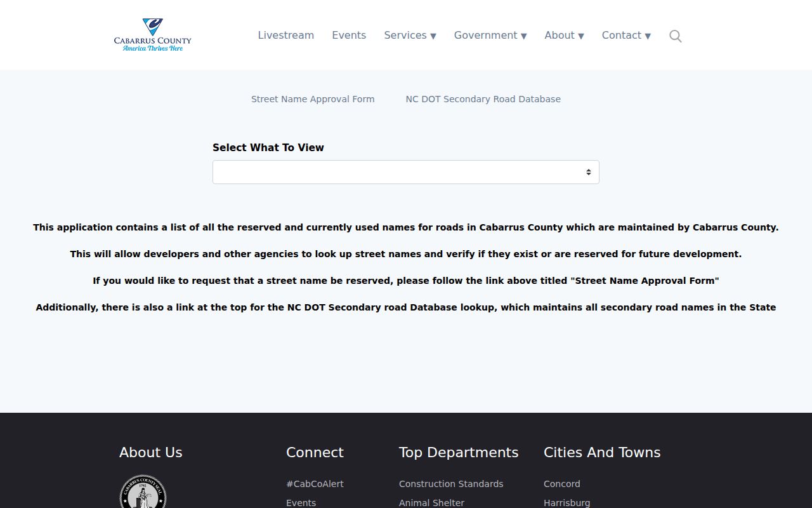The image size is (812, 508).
Task: Go to the Events nav link in header
Action: coord(349,35)
